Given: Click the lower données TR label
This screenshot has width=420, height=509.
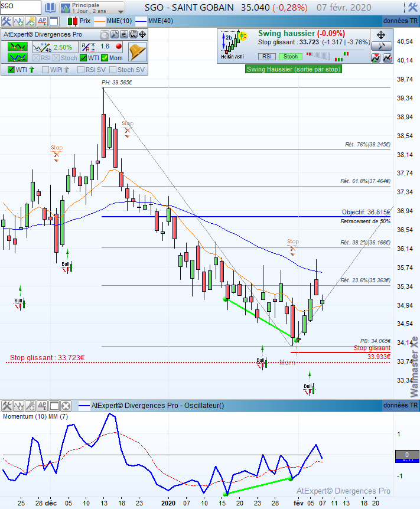Looking at the screenshot, I should (400, 406).
